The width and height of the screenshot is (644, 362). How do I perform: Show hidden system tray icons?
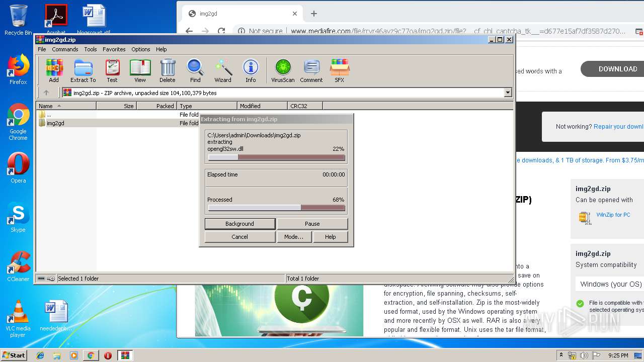(561, 355)
